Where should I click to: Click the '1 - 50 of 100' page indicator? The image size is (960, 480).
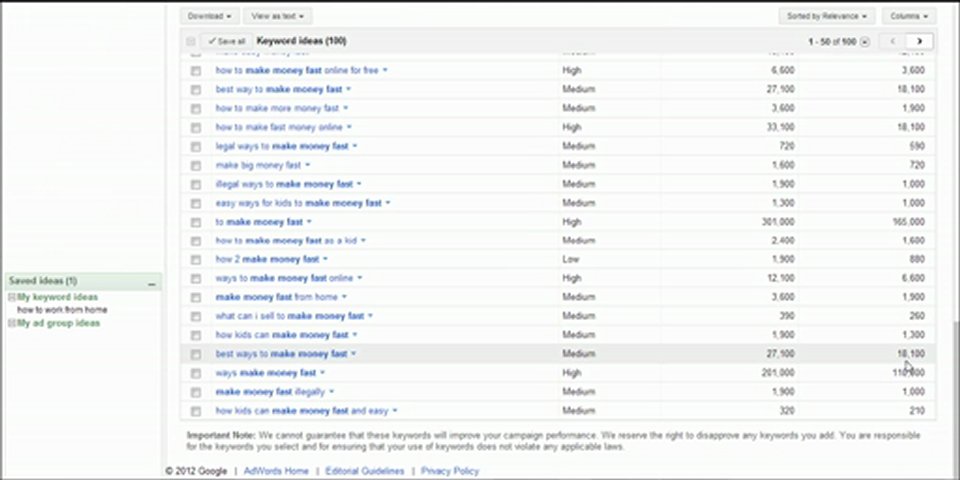[x=832, y=42]
